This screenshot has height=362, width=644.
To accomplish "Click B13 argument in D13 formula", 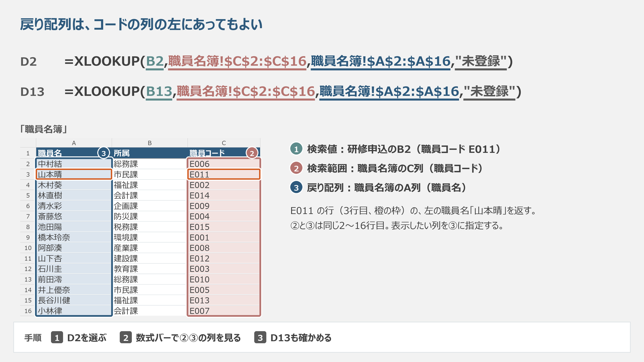I will pyautogui.click(x=159, y=92).
